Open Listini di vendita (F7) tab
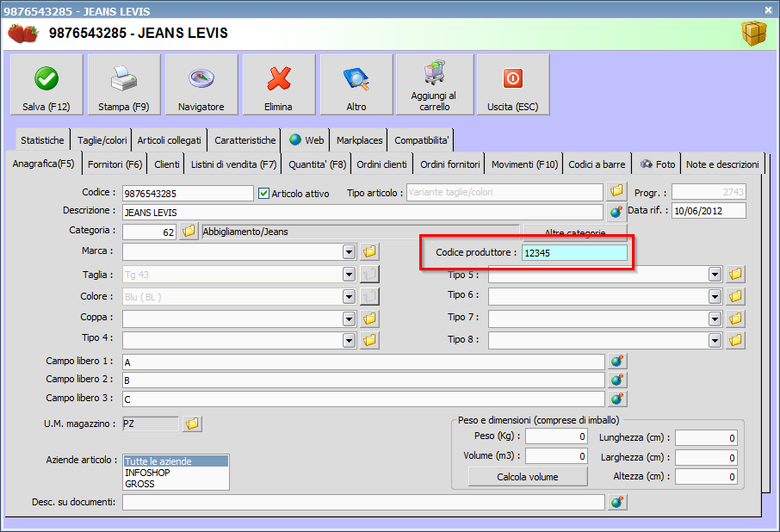The height and width of the screenshot is (532, 780). (x=234, y=164)
